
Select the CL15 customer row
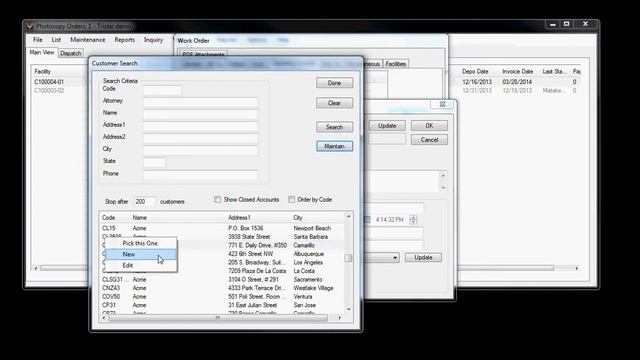pos(222,228)
